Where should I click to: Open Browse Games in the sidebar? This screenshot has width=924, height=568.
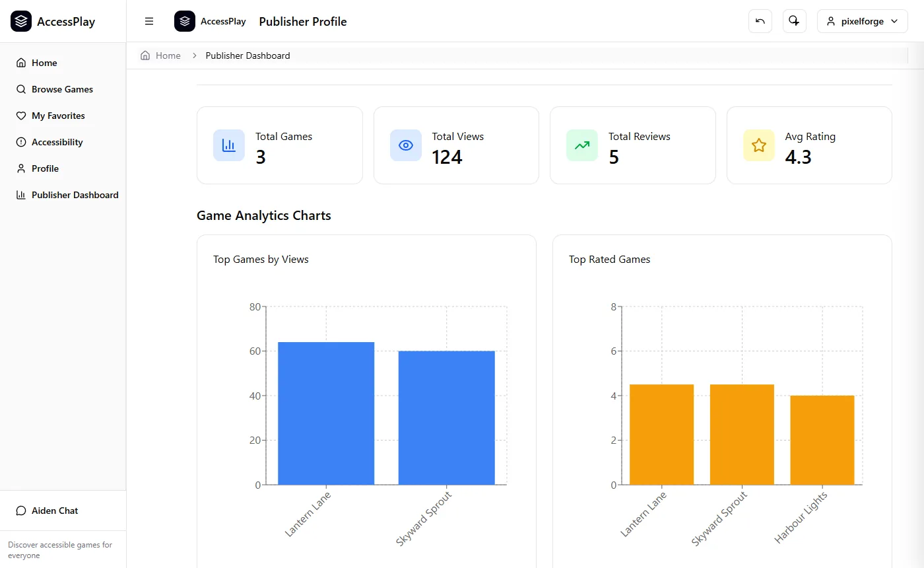tap(63, 89)
